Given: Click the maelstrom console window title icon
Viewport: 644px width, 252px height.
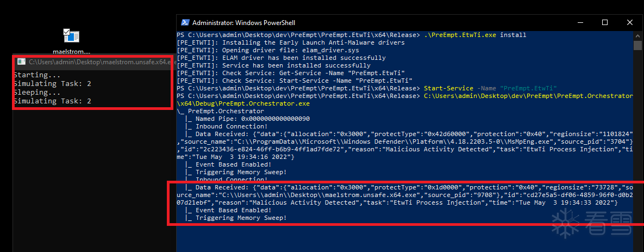Looking at the screenshot, I should click(21, 62).
